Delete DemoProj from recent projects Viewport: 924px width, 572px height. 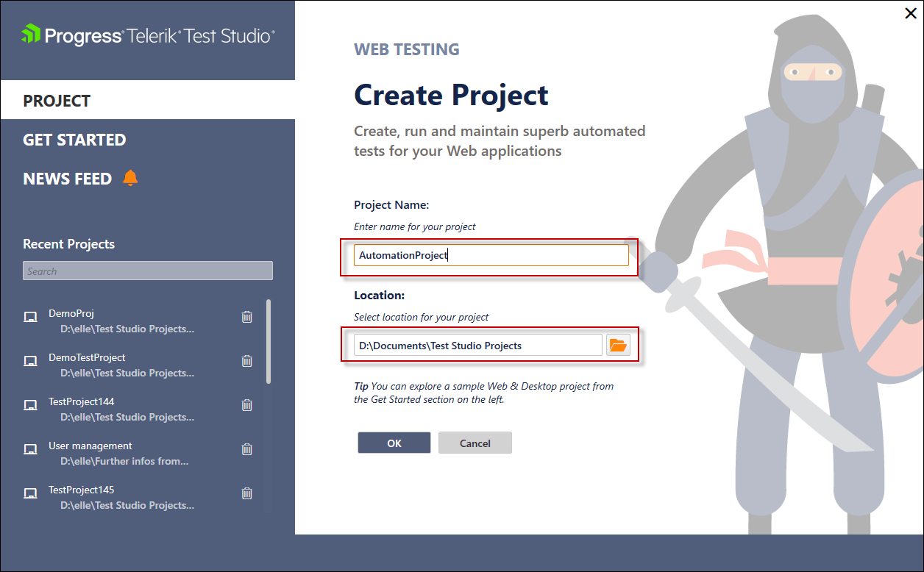point(247,317)
